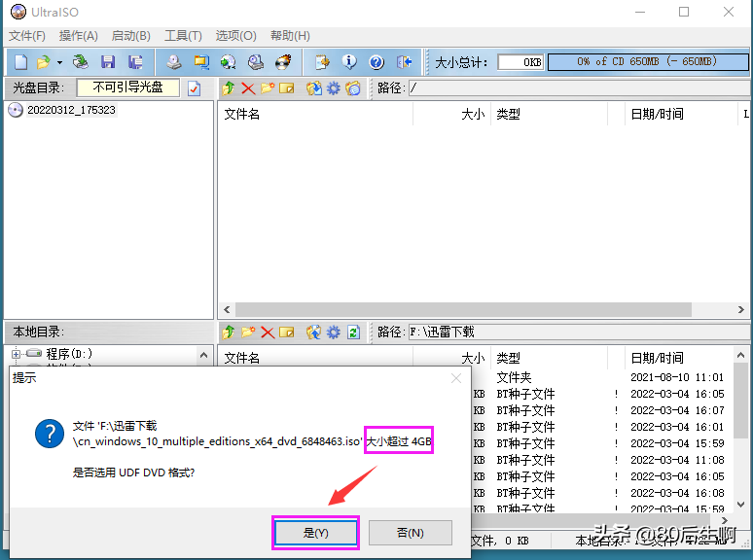Toggle the boot info checkmark icon beside 不可引导光盘
The width and height of the screenshot is (753, 560).
tap(195, 88)
